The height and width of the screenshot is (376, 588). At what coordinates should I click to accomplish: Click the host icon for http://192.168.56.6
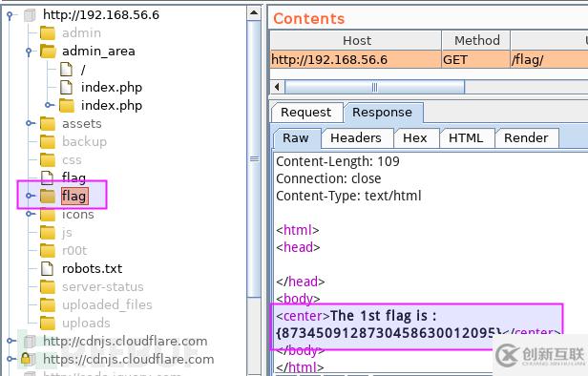point(29,15)
